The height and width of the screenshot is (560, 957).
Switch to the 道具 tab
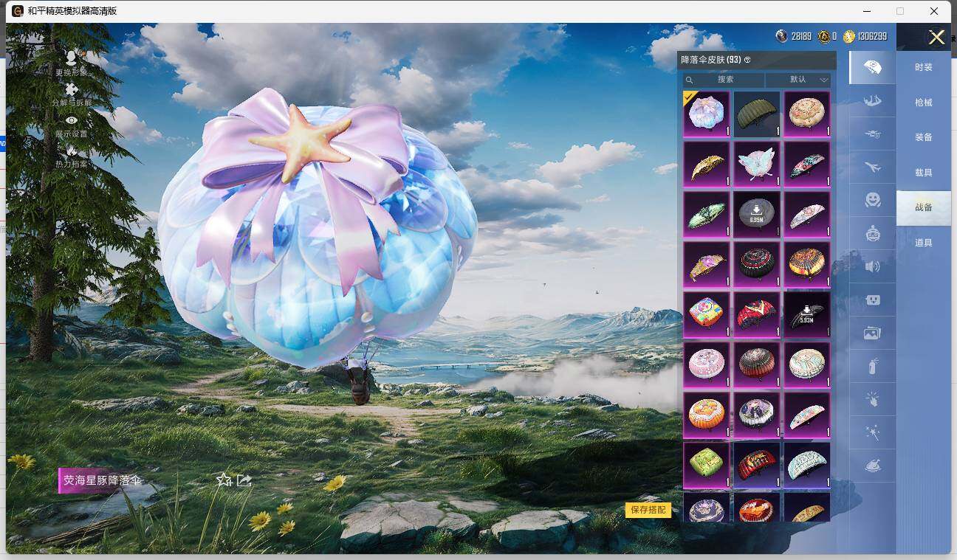(923, 243)
